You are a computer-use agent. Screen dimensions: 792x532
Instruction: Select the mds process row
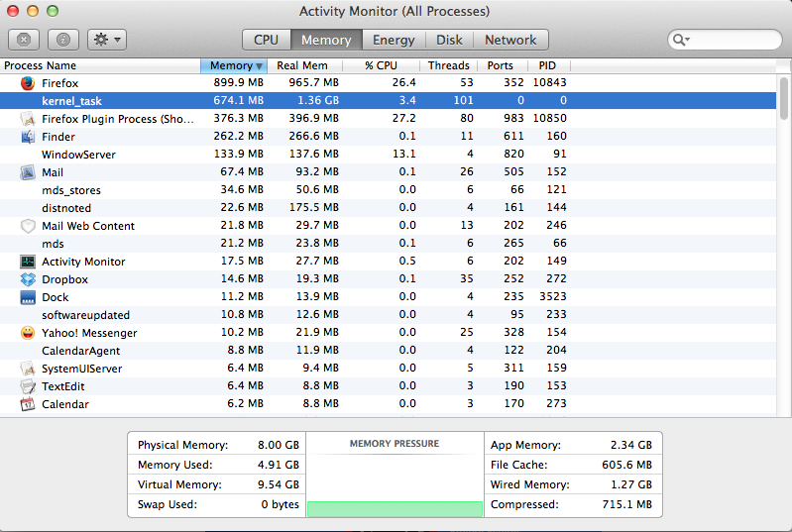pyautogui.click(x=388, y=244)
